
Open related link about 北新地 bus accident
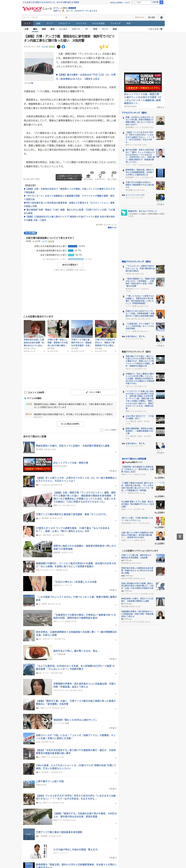pyautogui.click(x=69, y=190)
